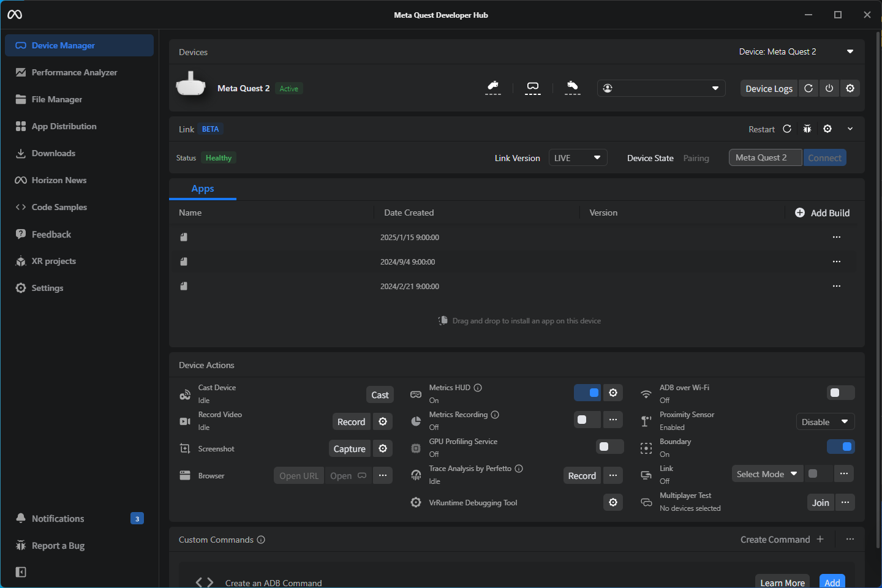This screenshot has height=588, width=882.
Task: Open the Device: Meta Quest 2 dropdown
Action: coord(796,52)
